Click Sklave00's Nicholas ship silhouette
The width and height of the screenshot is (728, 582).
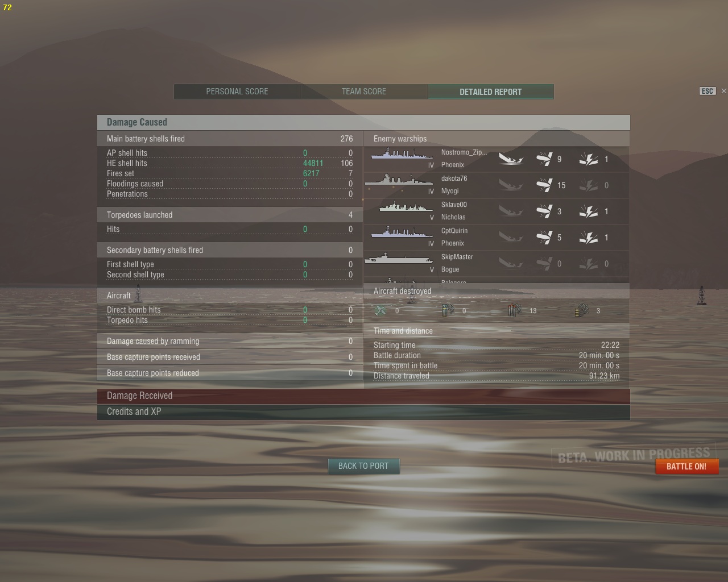[x=406, y=207]
